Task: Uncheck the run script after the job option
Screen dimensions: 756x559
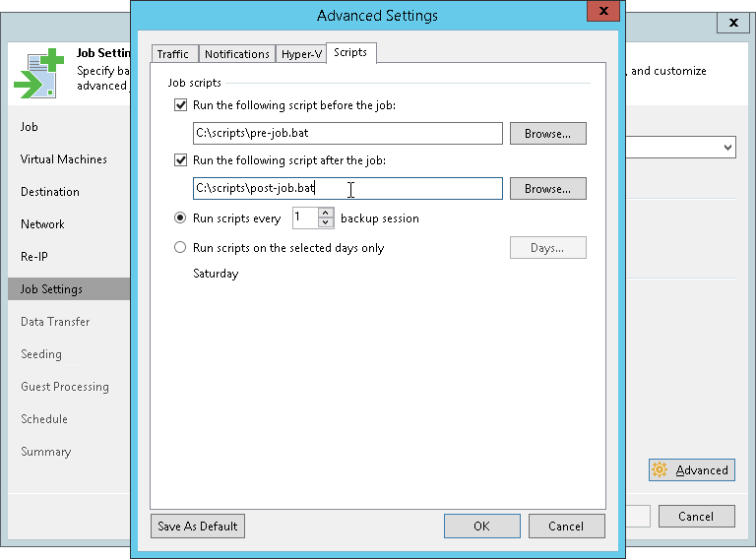Action: (180, 160)
